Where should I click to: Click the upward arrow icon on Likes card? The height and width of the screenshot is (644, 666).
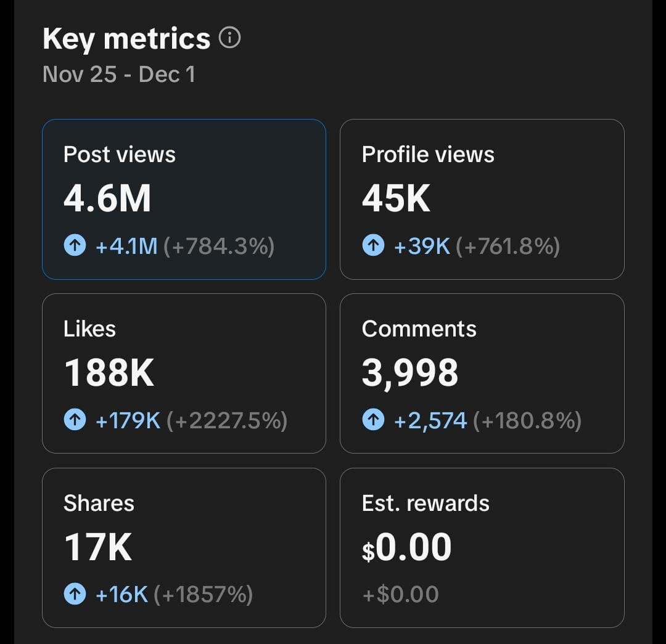(75, 420)
